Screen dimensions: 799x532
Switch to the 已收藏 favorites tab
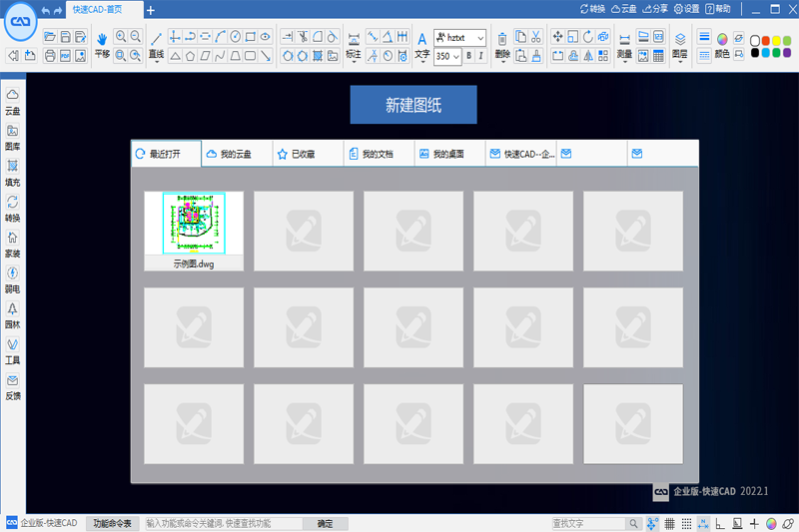tap(308, 154)
